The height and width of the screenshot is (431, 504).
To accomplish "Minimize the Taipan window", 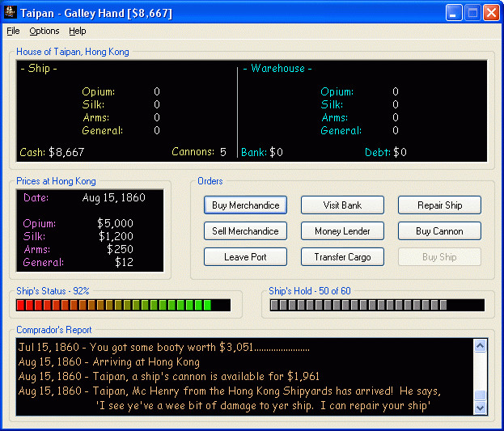I will (x=454, y=13).
